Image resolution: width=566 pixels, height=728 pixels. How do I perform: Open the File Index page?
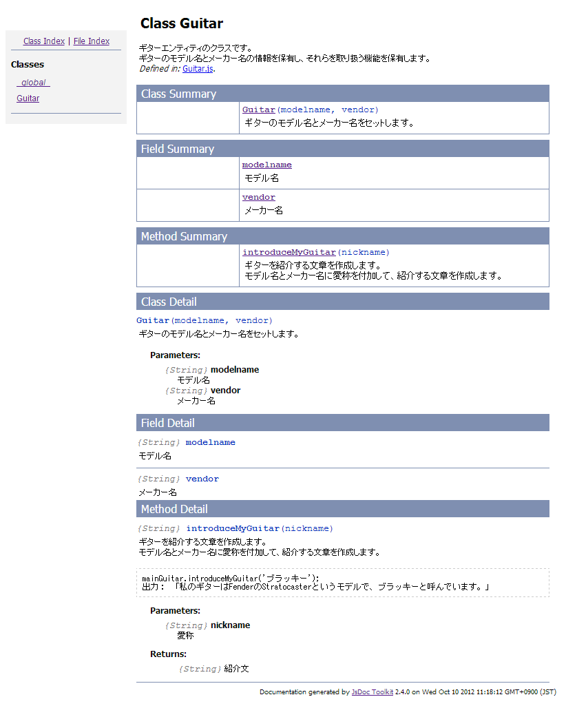pyautogui.click(x=91, y=41)
